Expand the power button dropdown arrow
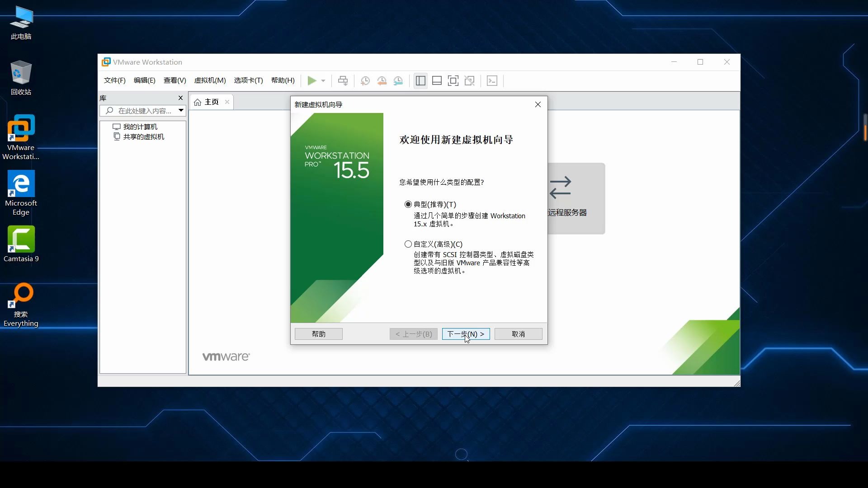This screenshot has height=488, width=868. pos(323,81)
